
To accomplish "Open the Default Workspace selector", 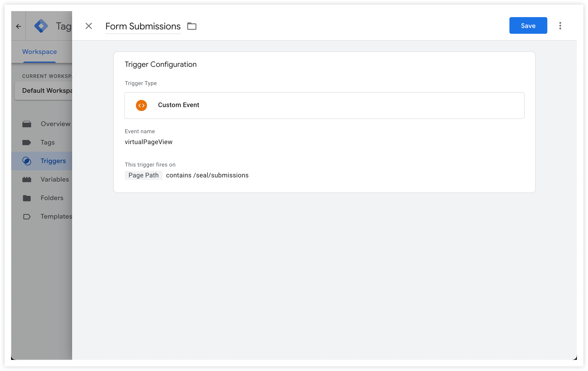I will 43,91.
